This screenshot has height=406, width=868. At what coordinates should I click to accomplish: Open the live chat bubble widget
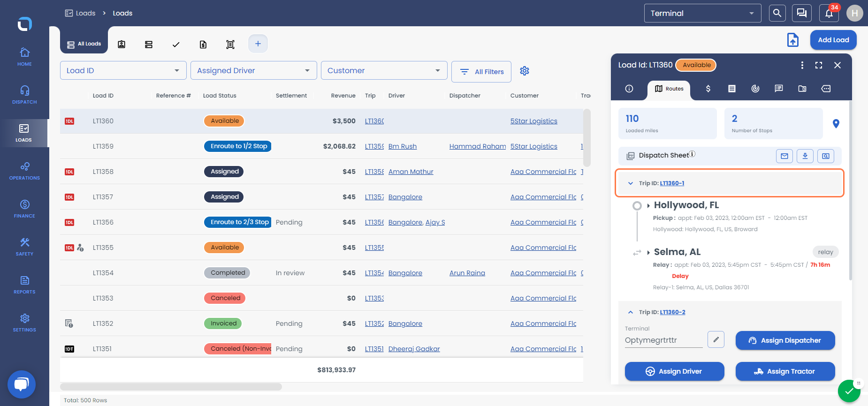tap(22, 384)
